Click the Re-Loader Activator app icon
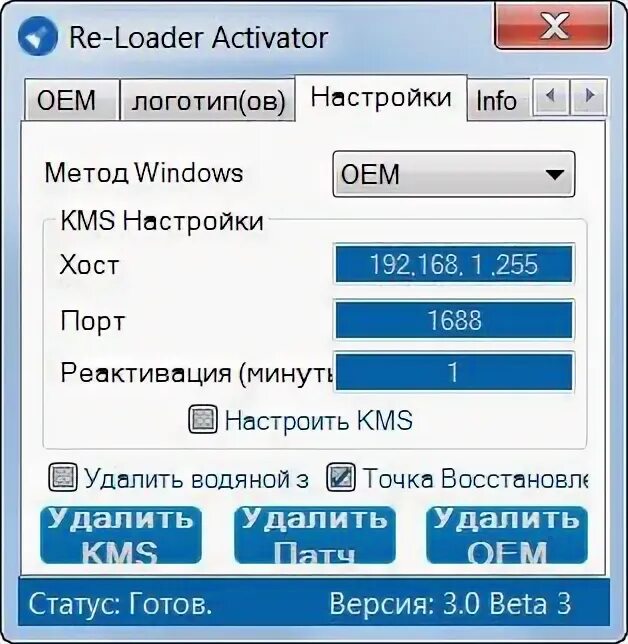628x644 pixels. click(37, 36)
